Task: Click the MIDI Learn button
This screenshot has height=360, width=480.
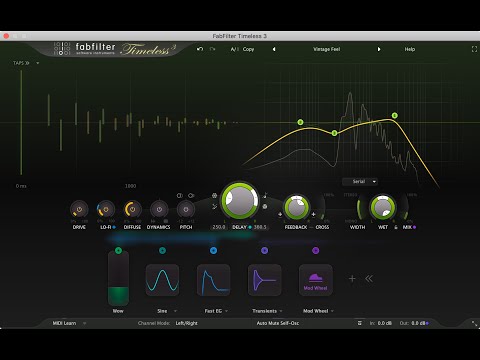Action: point(64,323)
